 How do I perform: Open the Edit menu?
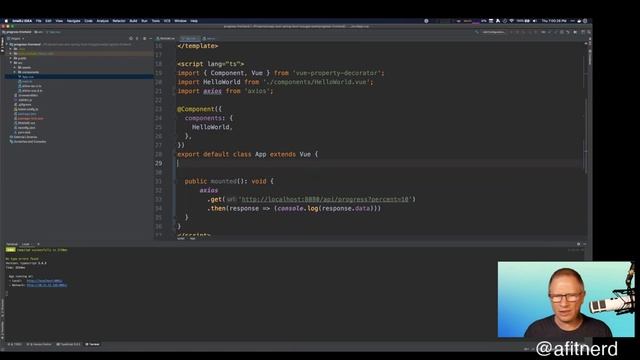(x=48, y=21)
